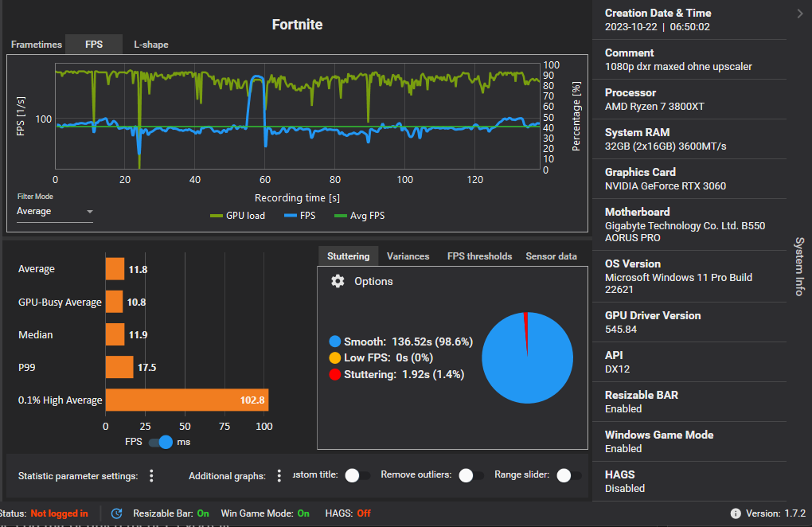The image size is (812, 527).
Task: Click 'Smooth: 136.52s (98.6%)' text
Action: click(x=408, y=342)
